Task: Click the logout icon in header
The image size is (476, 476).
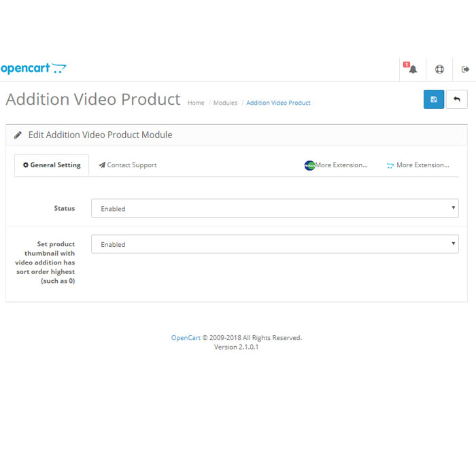Action: (465, 69)
